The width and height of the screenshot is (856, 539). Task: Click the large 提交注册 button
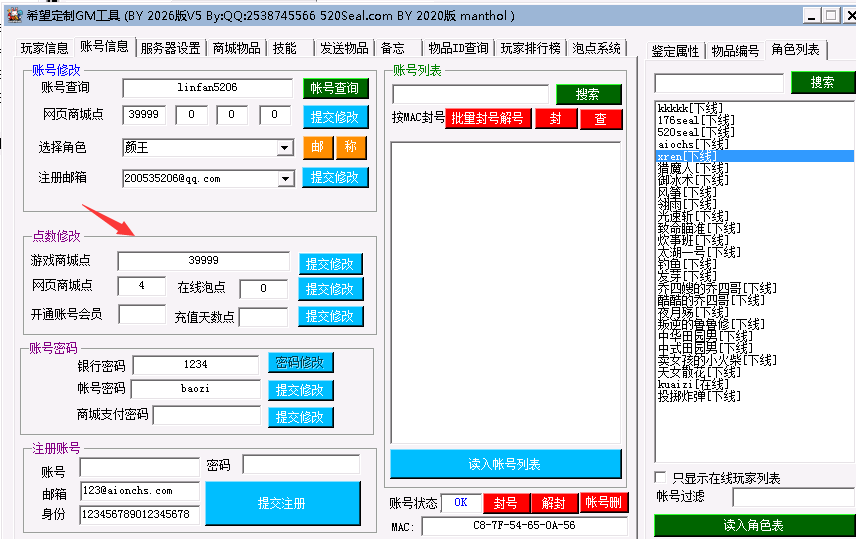click(x=283, y=504)
